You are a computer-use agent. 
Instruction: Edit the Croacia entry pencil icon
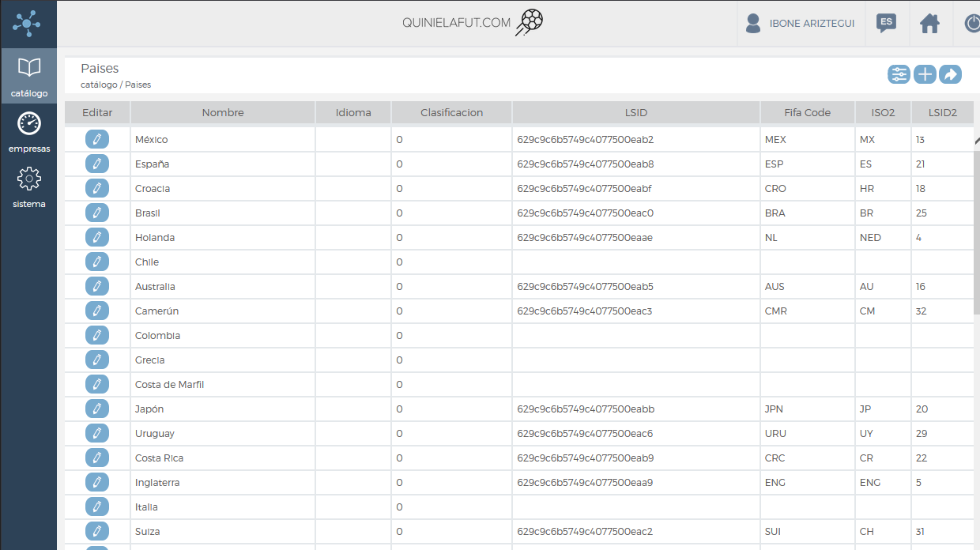tap(96, 189)
